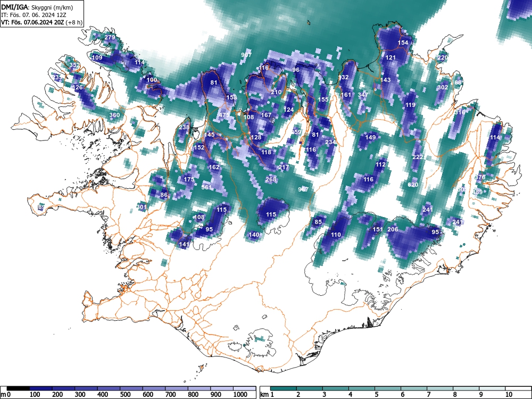Click the visibility value 141 on the map
Image resolution: width=532 pixels, height=399 pixels.
184,244
